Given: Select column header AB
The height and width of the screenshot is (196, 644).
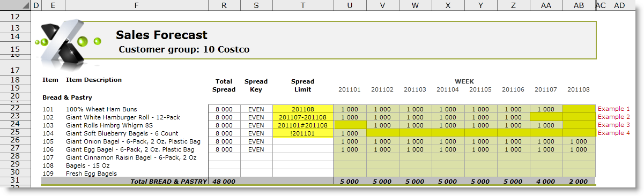Looking at the screenshot, I should pyautogui.click(x=579, y=5).
